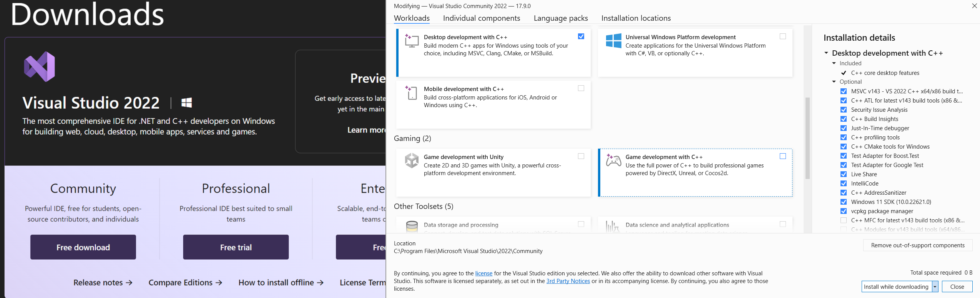This screenshot has height=298, width=980.
Task: Click Install while downloading button
Action: pyautogui.click(x=897, y=287)
